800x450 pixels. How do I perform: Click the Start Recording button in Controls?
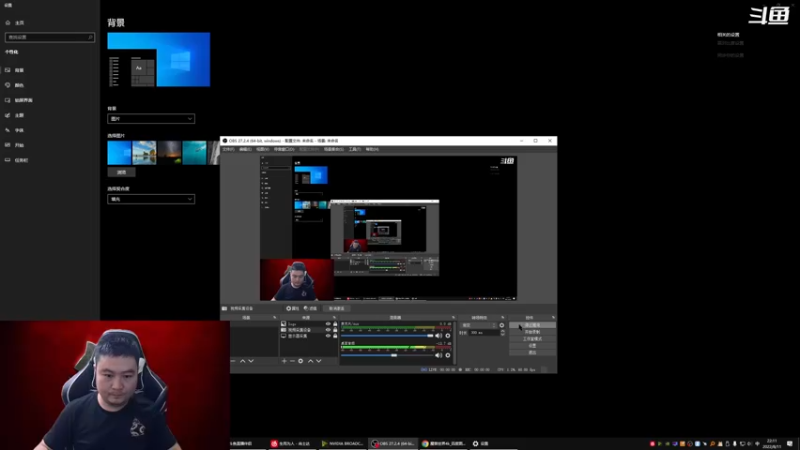532,332
